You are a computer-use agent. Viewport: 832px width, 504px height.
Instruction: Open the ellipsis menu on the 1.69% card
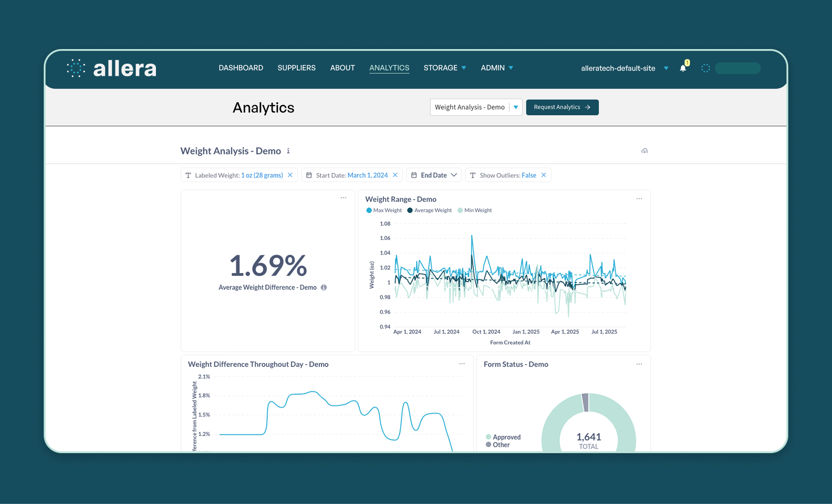(343, 198)
